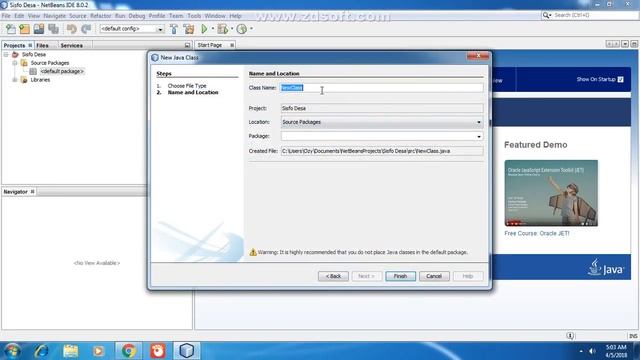Click Windows Media Player in the taskbar
Image resolution: width=640 pixels, height=360 pixels.
(98, 351)
